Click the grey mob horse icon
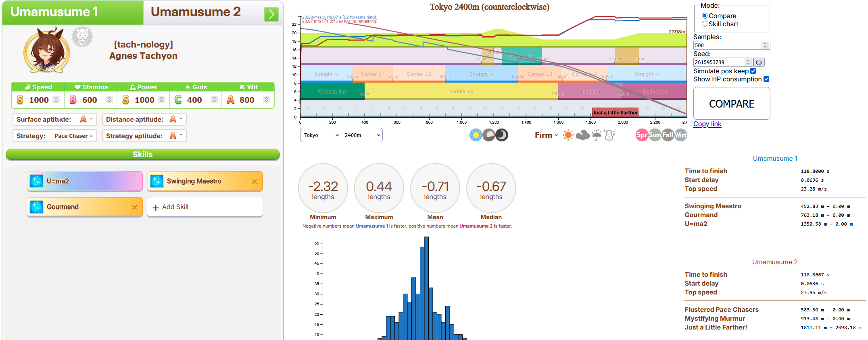The image size is (868, 340). click(82, 37)
